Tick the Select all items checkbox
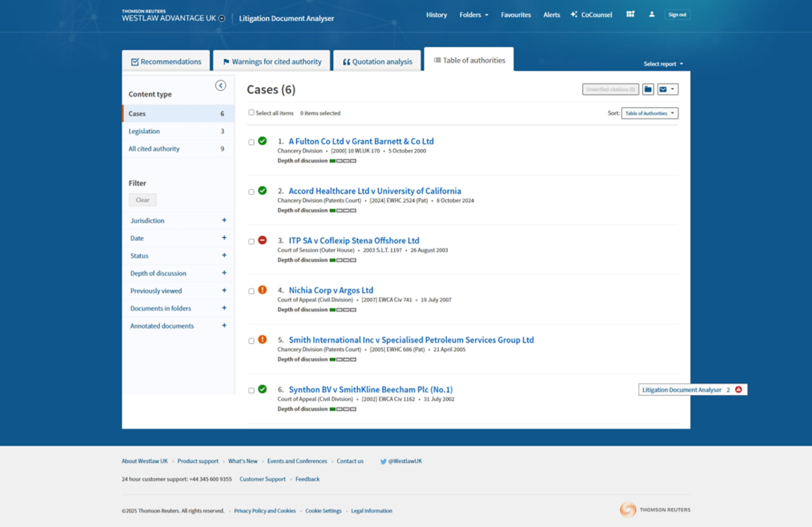The height and width of the screenshot is (527, 812). coord(251,113)
